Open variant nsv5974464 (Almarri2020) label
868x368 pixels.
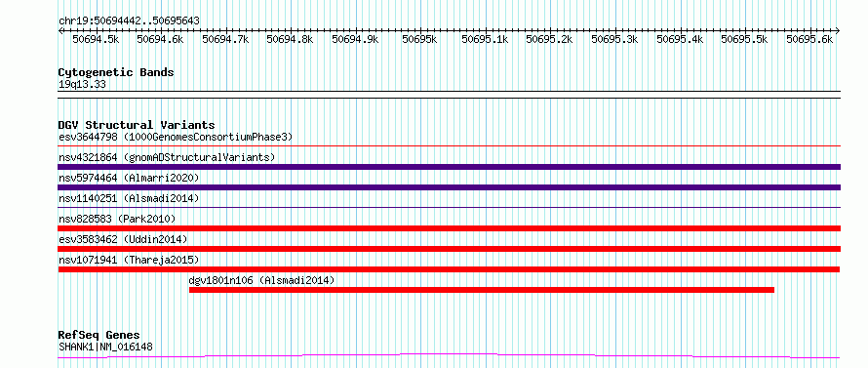(129, 178)
